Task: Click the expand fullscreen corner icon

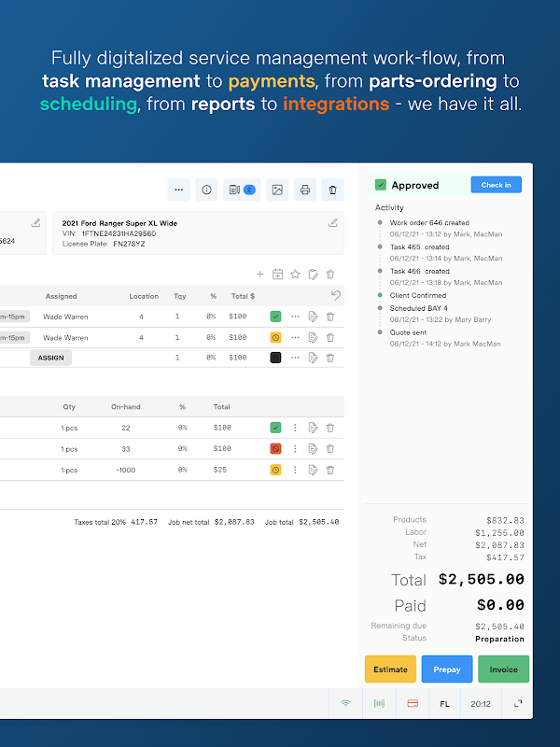Action: (x=518, y=704)
